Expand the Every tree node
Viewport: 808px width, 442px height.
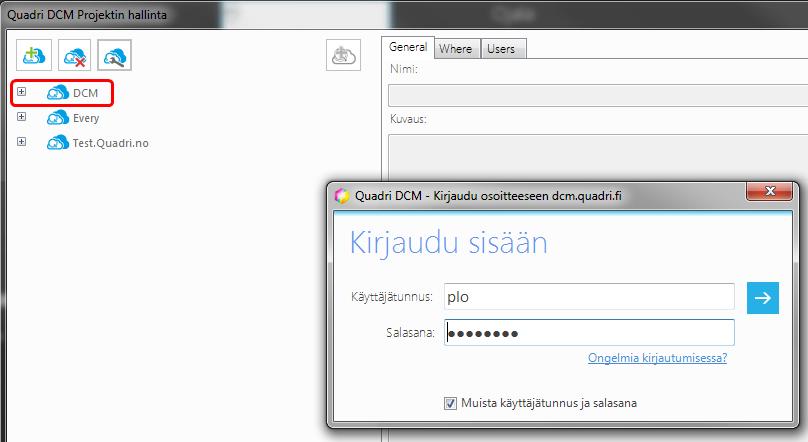[x=21, y=116]
